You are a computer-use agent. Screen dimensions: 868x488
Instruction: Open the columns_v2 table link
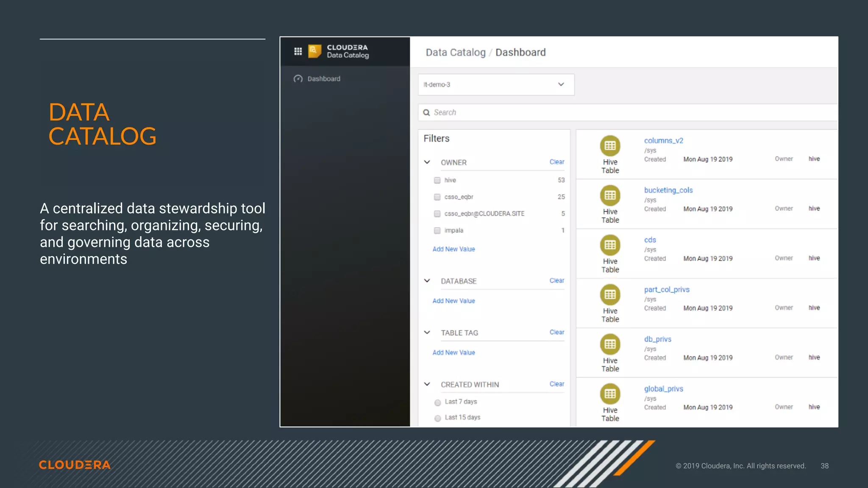pos(664,141)
